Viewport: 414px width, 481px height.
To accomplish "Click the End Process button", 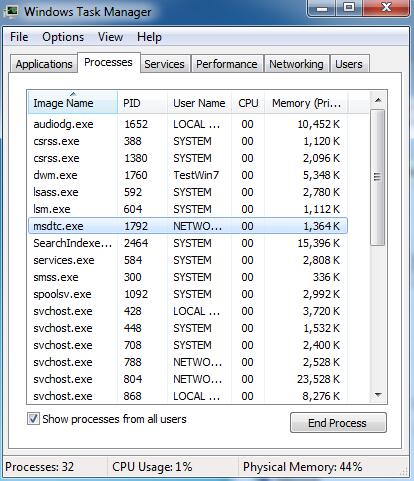I will 338,423.
